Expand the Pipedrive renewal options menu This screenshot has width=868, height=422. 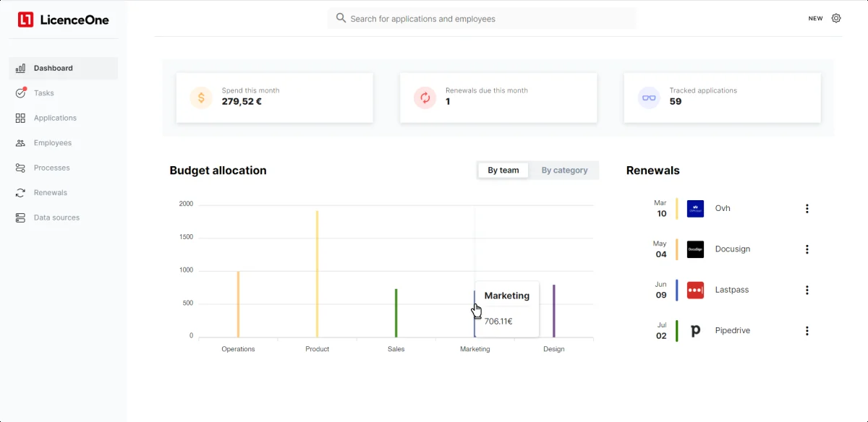tap(807, 331)
